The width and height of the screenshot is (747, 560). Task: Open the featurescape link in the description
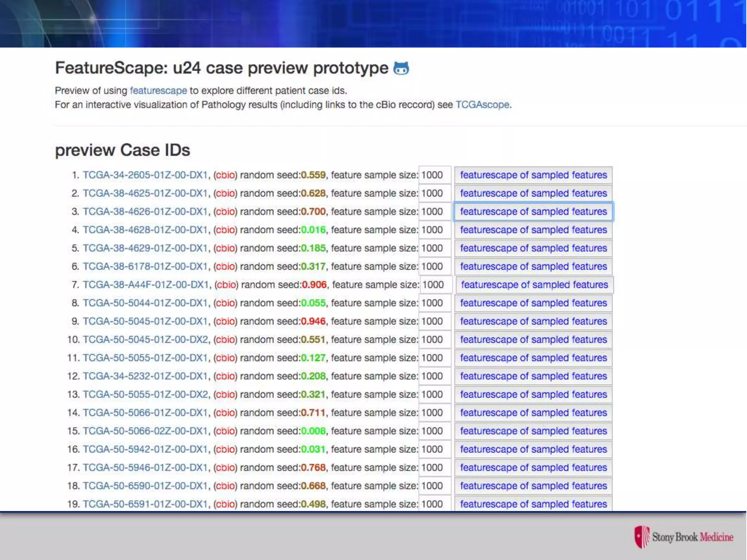158,90
